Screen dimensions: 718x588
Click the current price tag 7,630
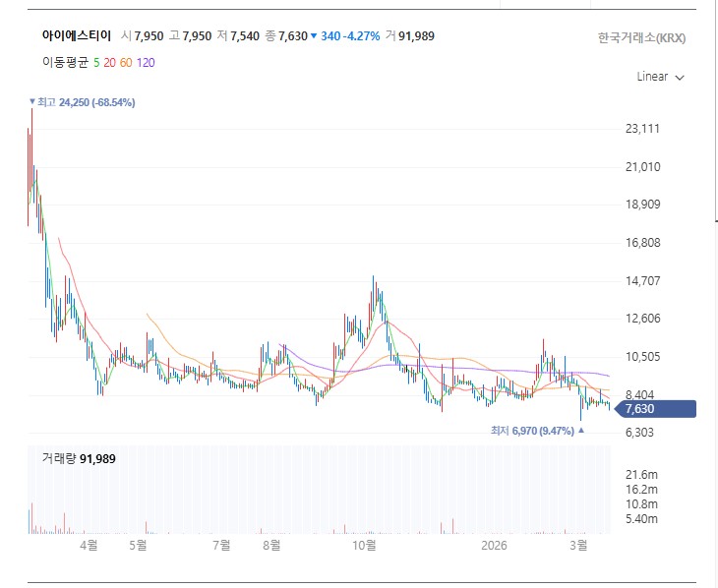655,408
